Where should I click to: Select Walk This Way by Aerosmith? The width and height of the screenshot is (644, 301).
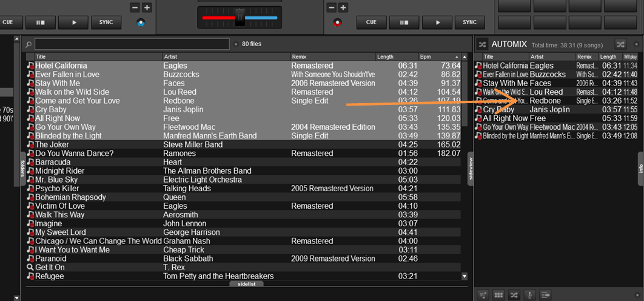[243, 215]
